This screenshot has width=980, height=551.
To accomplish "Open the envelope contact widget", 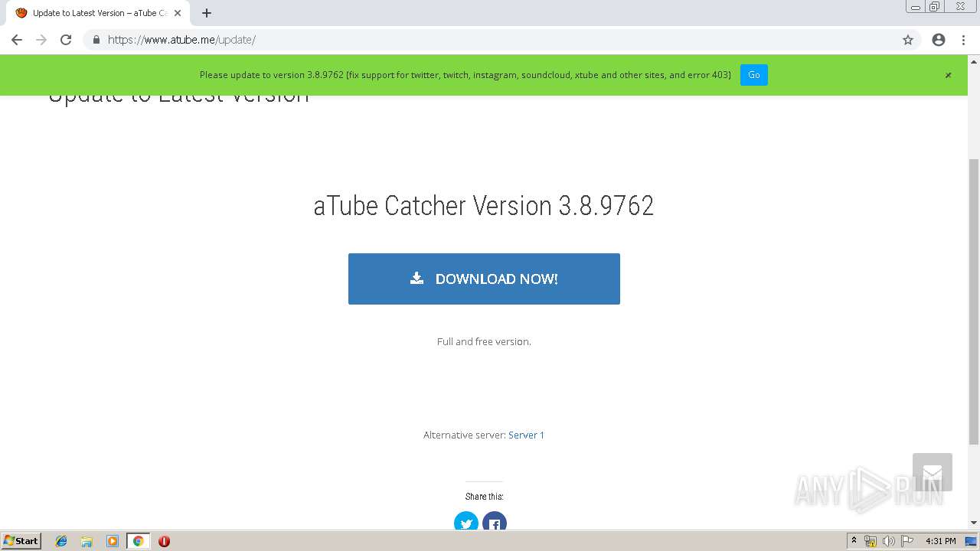I will click(932, 472).
